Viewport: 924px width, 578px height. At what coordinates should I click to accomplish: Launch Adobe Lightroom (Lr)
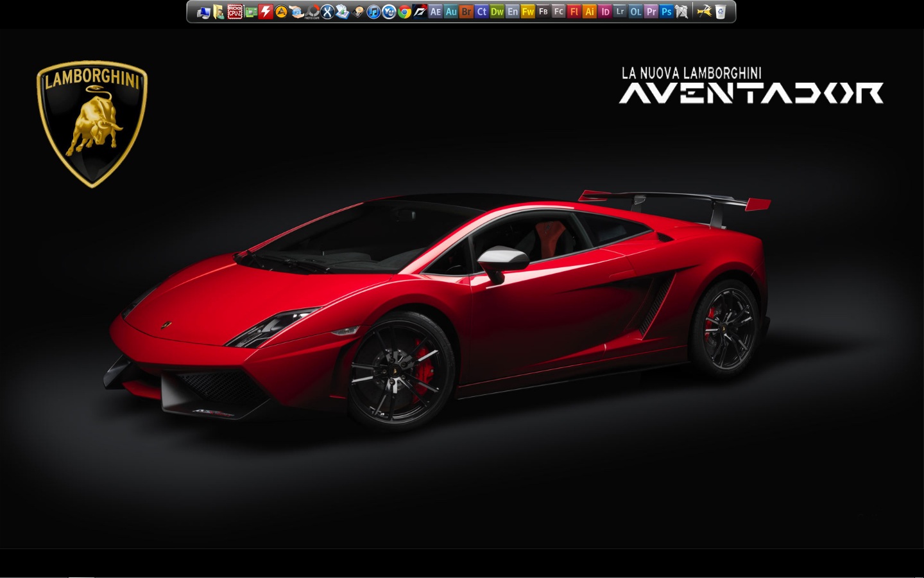[x=620, y=12]
